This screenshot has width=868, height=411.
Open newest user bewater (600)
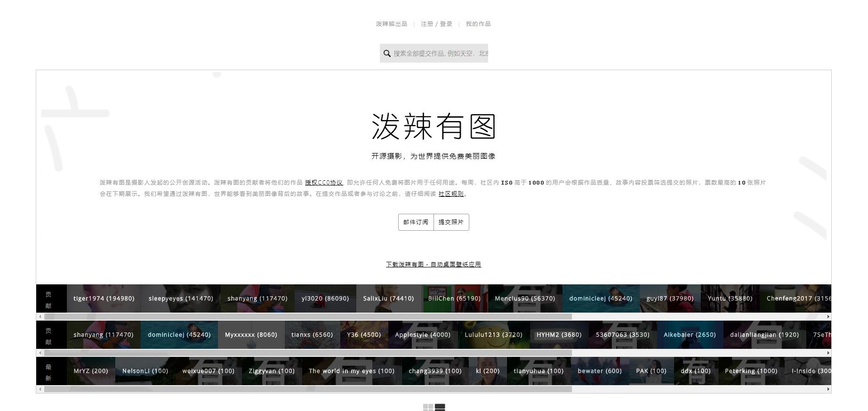[x=600, y=371]
